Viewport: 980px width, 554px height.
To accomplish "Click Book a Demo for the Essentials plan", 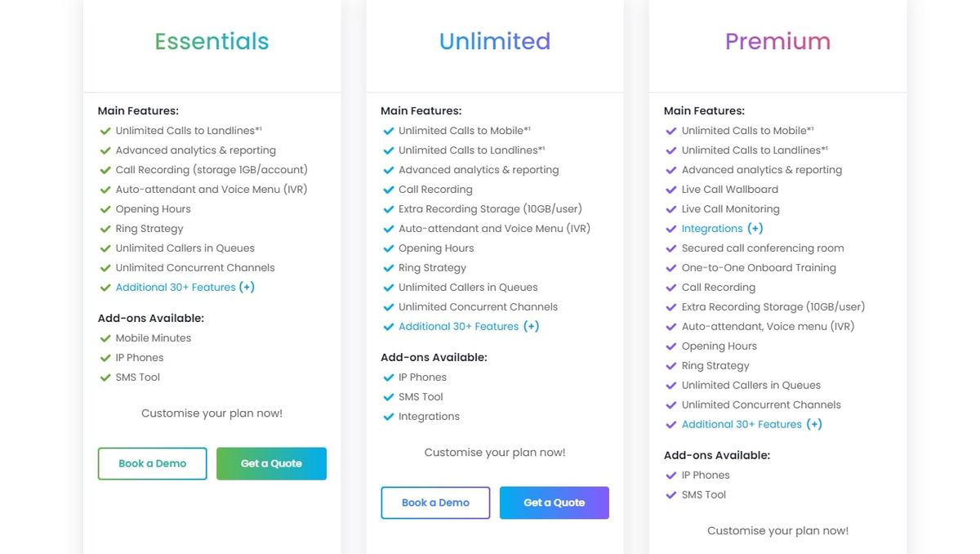I will (x=152, y=463).
